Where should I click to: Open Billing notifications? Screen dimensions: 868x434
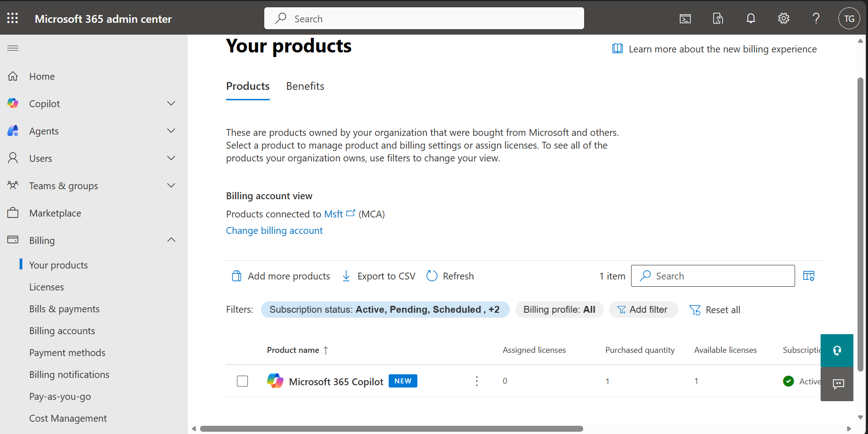click(69, 374)
